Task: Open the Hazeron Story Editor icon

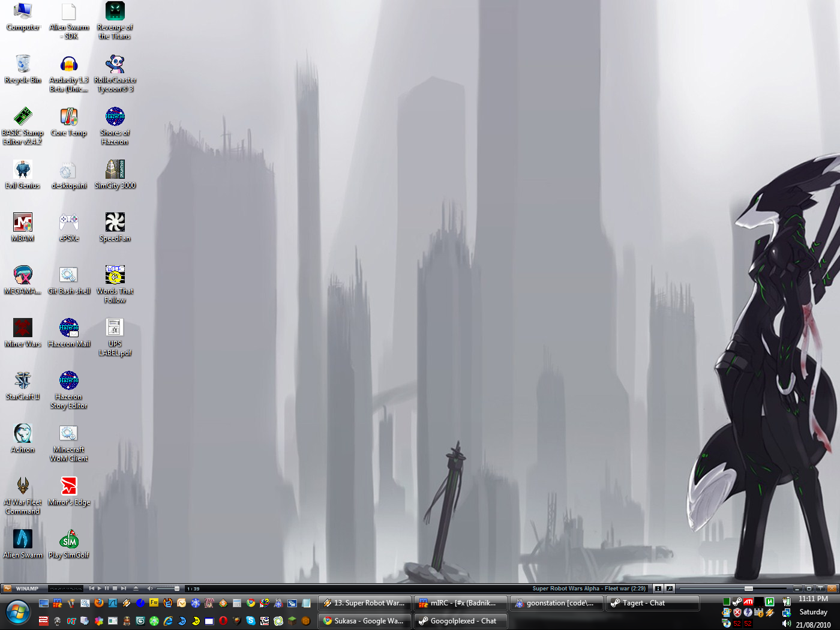Action: pos(69,391)
